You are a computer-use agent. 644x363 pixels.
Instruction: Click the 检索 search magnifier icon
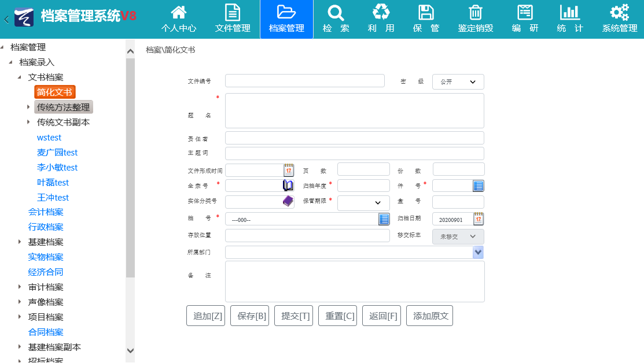[x=336, y=13]
